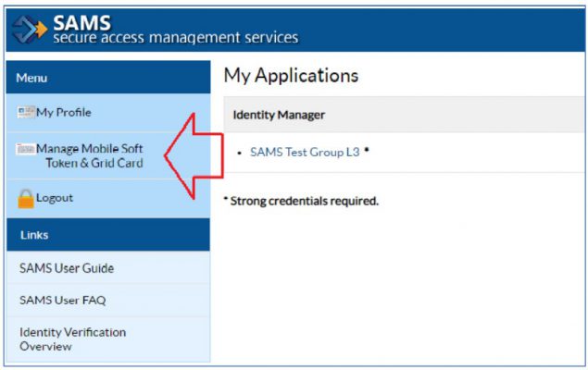588x370 pixels.
Task: Click the My Profile card icon
Action: (27, 113)
